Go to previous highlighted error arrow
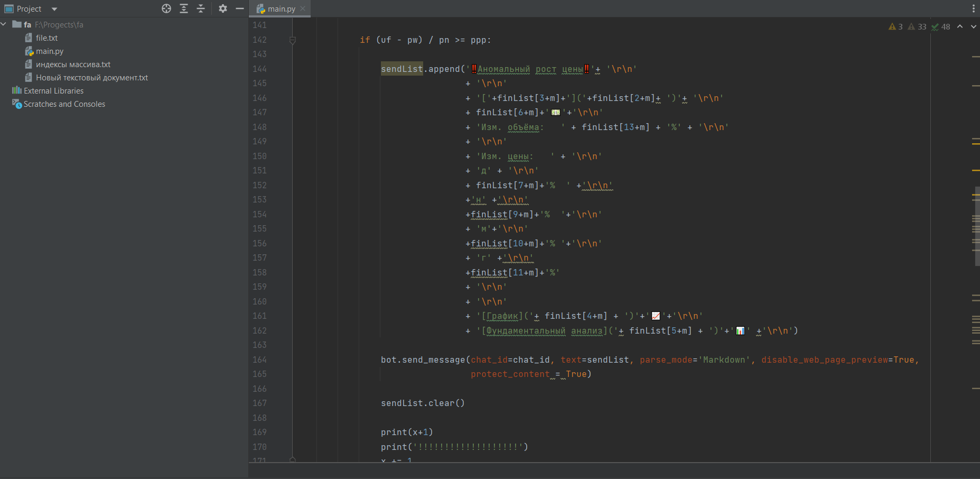This screenshot has width=980, height=479. pyautogui.click(x=960, y=26)
